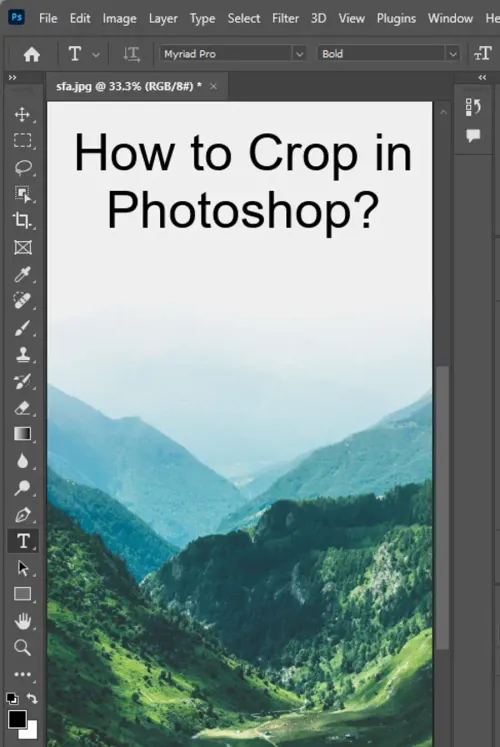The height and width of the screenshot is (747, 500).
Task: Click the Bold font style field
Action: click(382, 54)
